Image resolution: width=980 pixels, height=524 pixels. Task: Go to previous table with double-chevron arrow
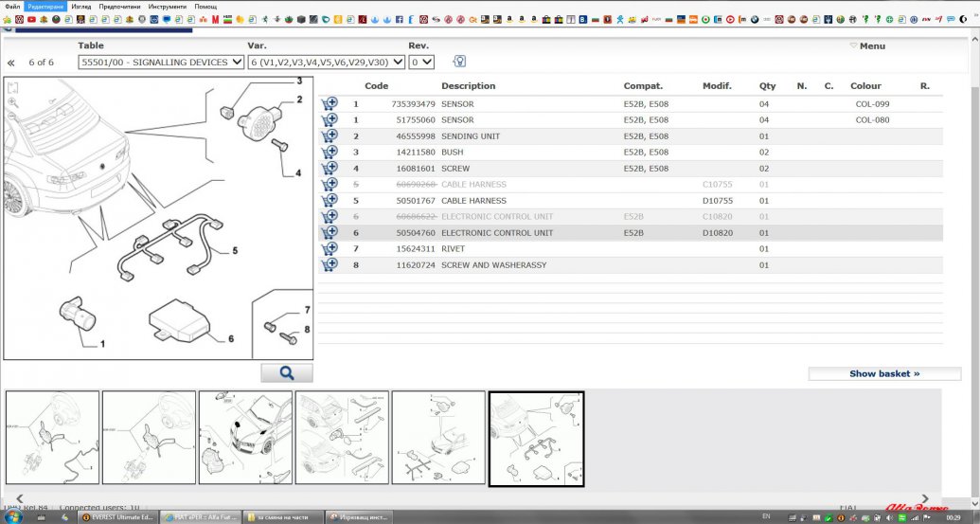pyautogui.click(x=11, y=63)
